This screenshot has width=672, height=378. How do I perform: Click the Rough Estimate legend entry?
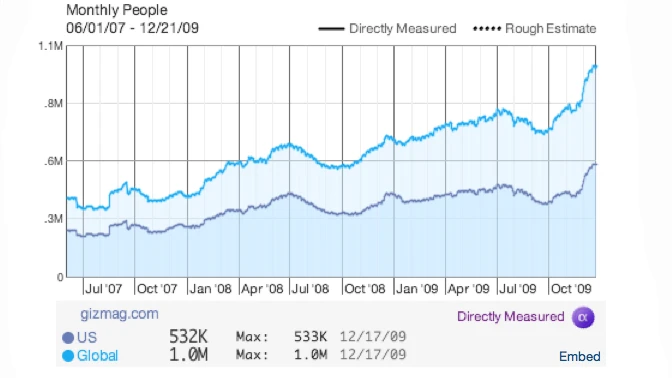534,29
